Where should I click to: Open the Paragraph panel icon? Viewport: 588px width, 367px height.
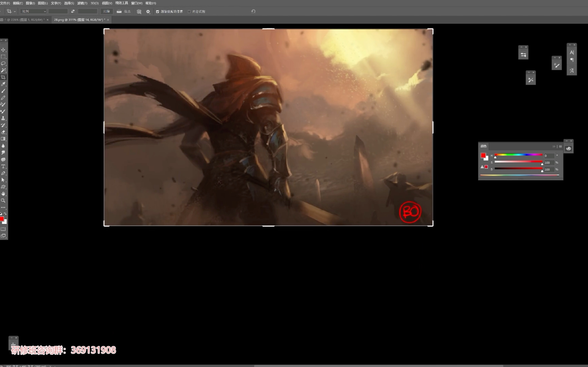point(572,60)
